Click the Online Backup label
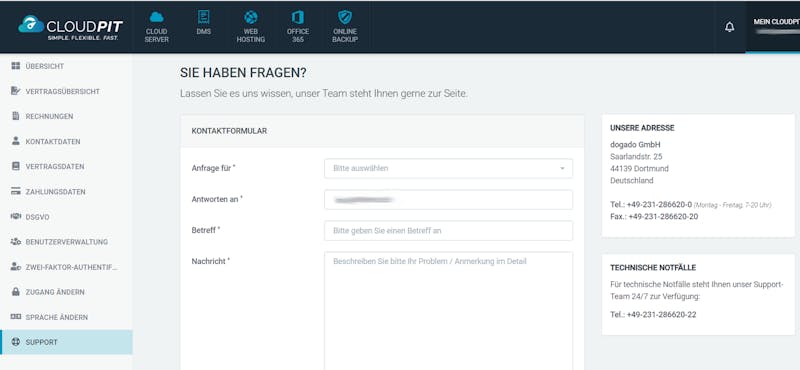This screenshot has height=370, width=800. pos(345,35)
